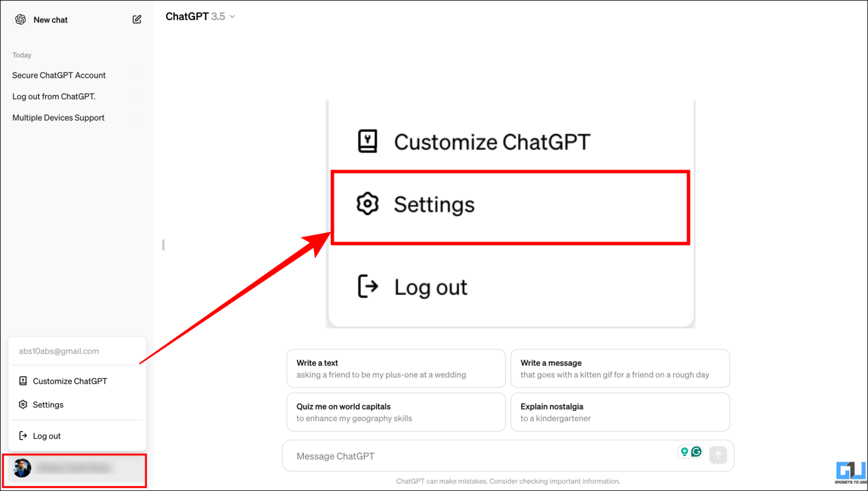
Task: Click the user profile avatar picture
Action: pyautogui.click(x=22, y=468)
